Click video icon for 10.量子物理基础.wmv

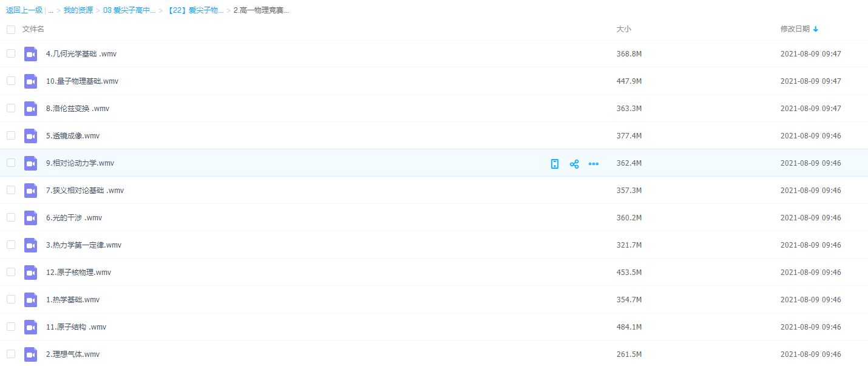(31, 81)
